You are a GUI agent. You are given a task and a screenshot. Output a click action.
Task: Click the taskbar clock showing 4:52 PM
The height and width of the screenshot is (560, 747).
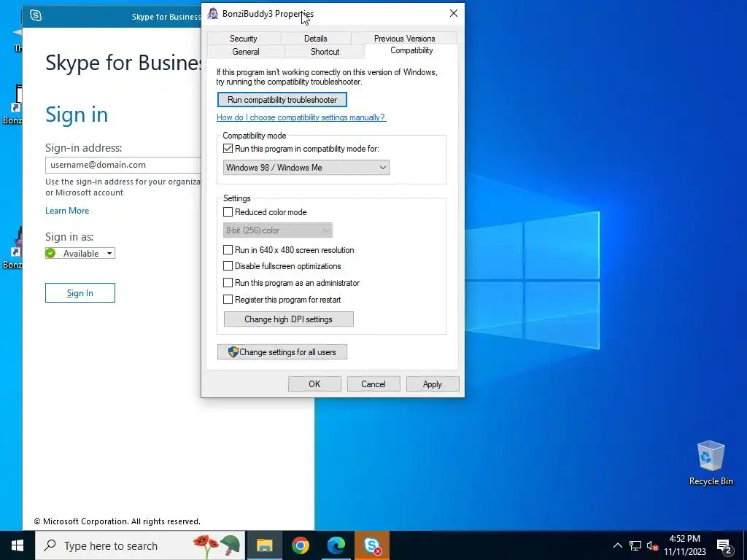[684, 545]
